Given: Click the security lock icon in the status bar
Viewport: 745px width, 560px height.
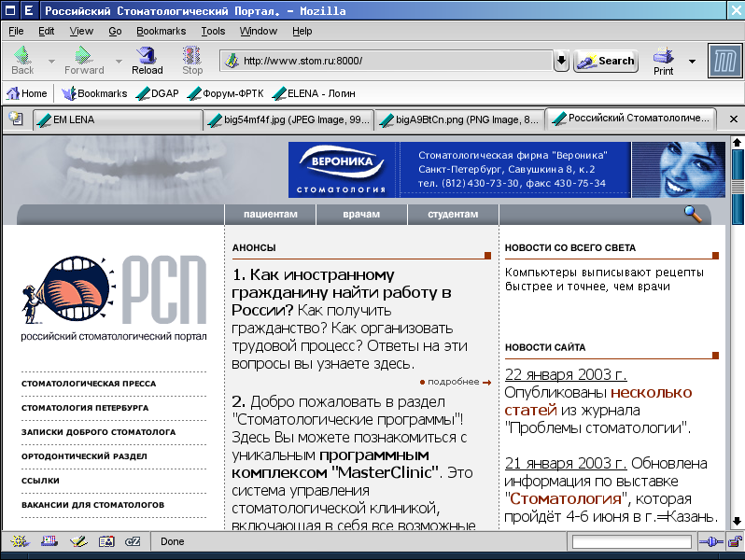Looking at the screenshot, I should click(733, 541).
